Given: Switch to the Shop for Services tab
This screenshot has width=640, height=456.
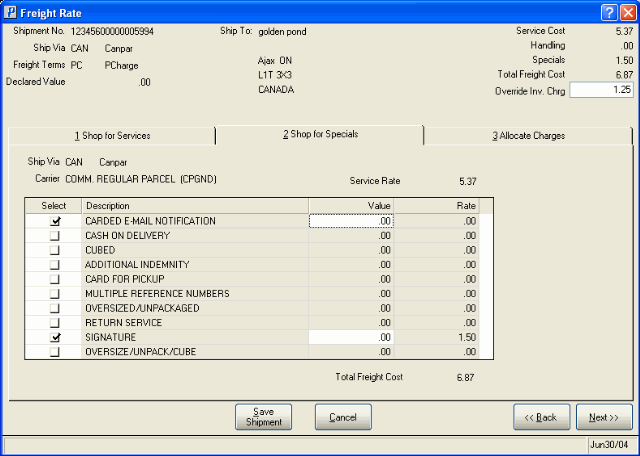Looking at the screenshot, I should point(112,136).
